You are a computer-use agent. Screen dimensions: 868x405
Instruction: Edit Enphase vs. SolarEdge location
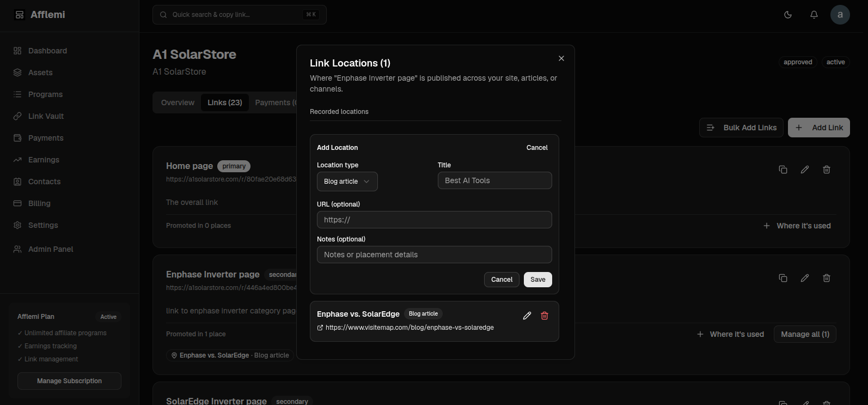[527, 316]
